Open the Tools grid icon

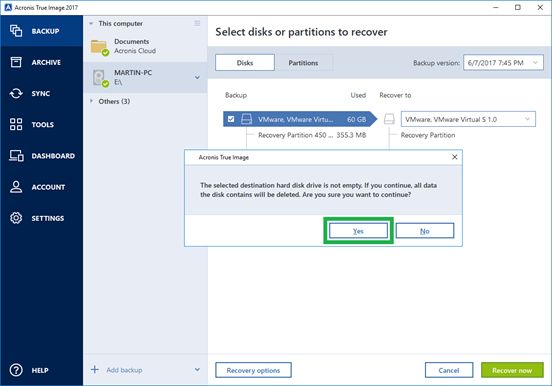[x=16, y=124]
